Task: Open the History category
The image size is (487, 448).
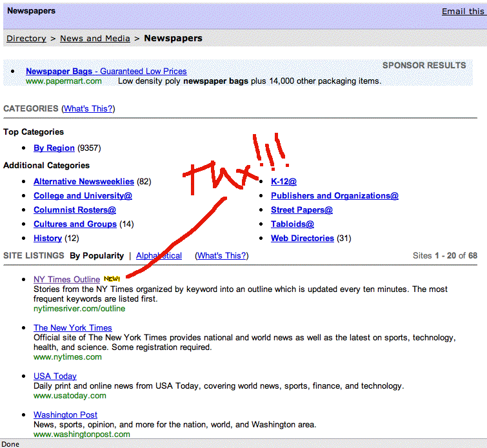Action: click(x=48, y=239)
